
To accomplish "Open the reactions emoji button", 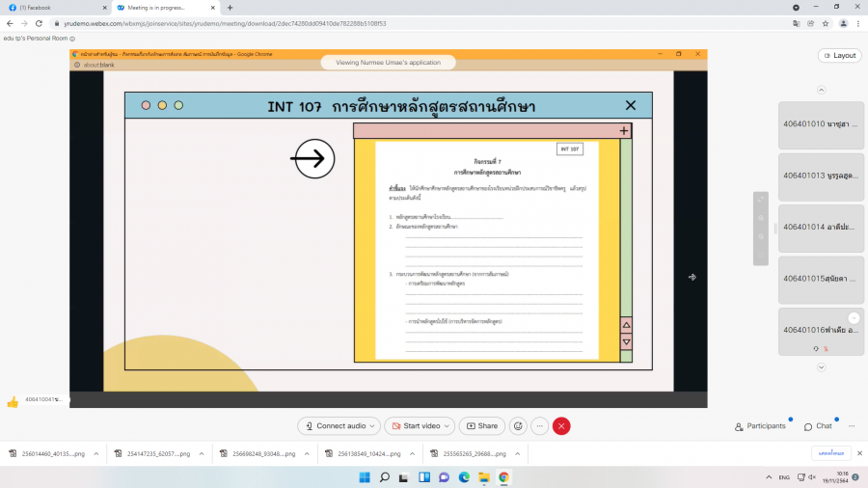I will point(518,425).
